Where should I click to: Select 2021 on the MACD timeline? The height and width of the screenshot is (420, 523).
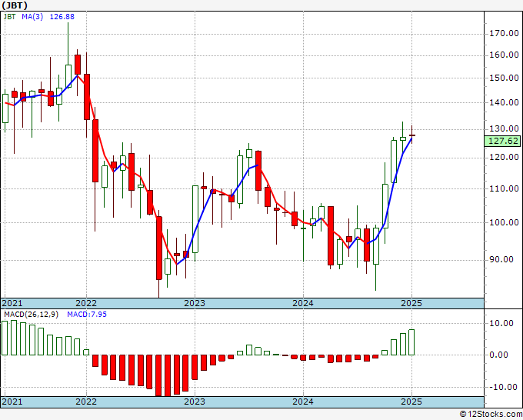12,402
